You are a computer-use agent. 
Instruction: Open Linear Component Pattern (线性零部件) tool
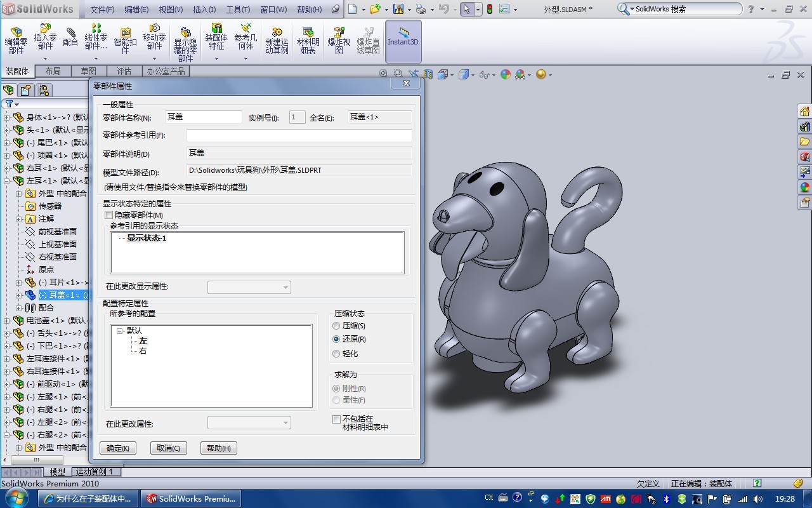96,37
